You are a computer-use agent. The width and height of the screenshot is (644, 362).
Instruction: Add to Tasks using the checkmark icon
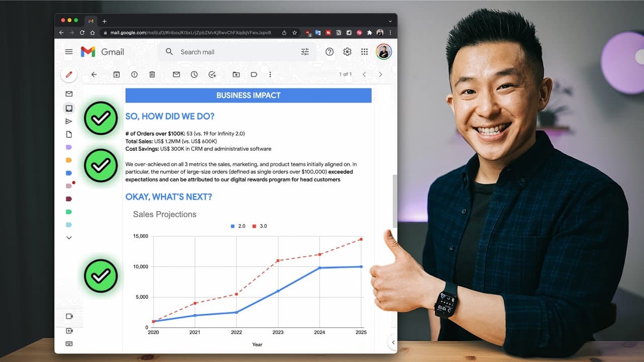tap(212, 74)
